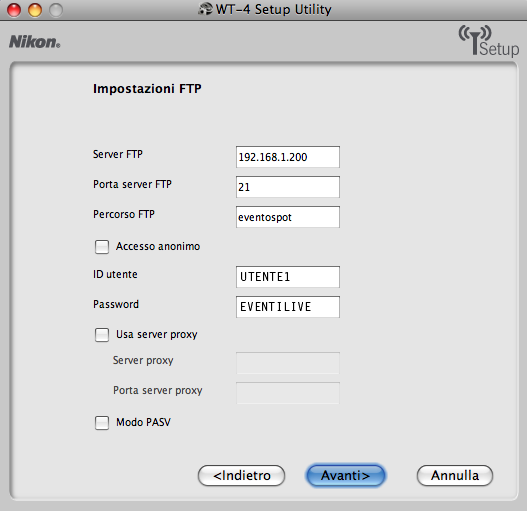
Task: Select the Porta server FTP field
Action: pos(288,187)
